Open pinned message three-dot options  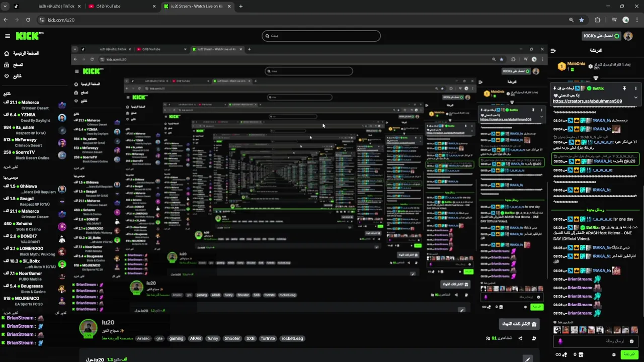[635, 88]
